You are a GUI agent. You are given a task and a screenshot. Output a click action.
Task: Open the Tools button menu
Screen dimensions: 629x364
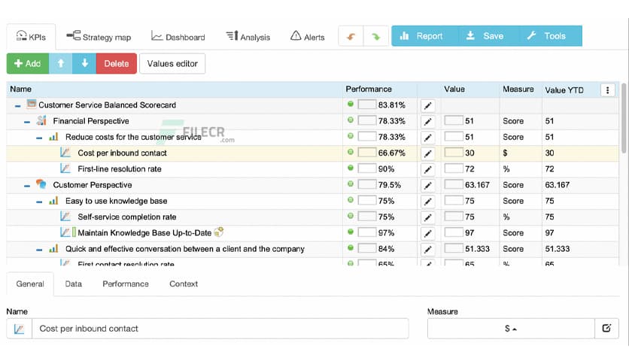(551, 36)
